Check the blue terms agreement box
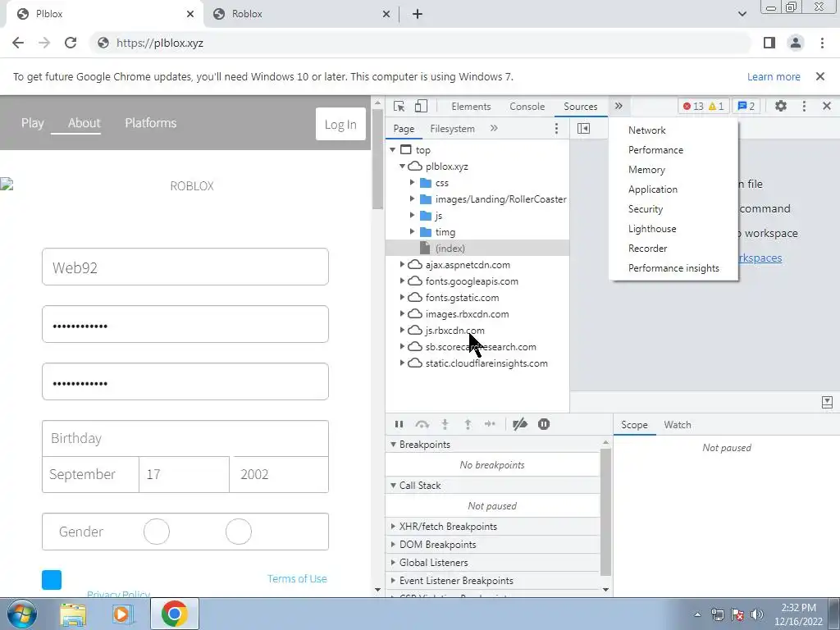This screenshot has height=630, width=840. [x=52, y=580]
